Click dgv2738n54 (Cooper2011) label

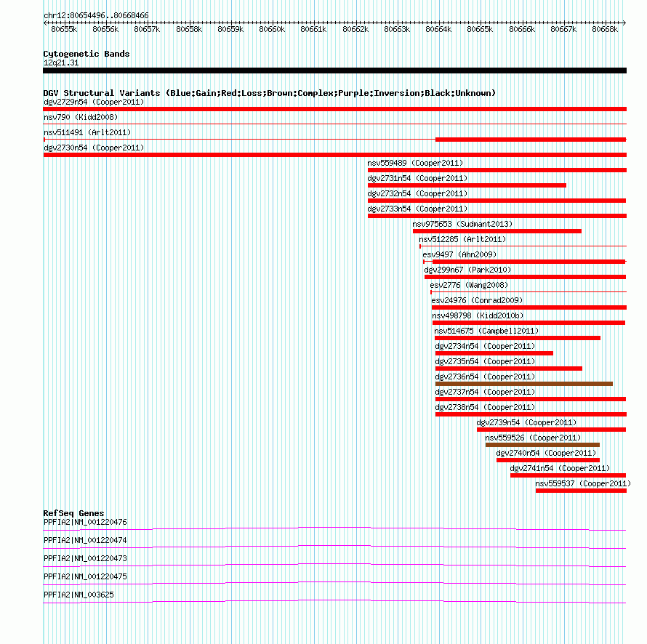tap(485, 407)
